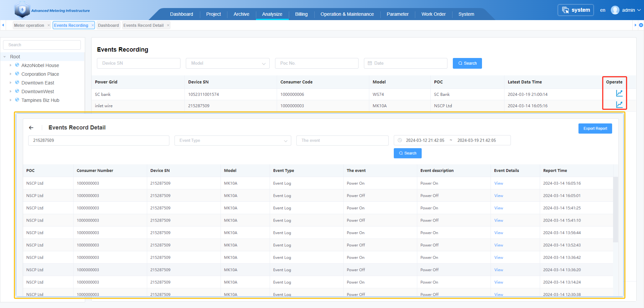Open the Dashboard menu
The width and height of the screenshot is (644, 308).
[181, 14]
